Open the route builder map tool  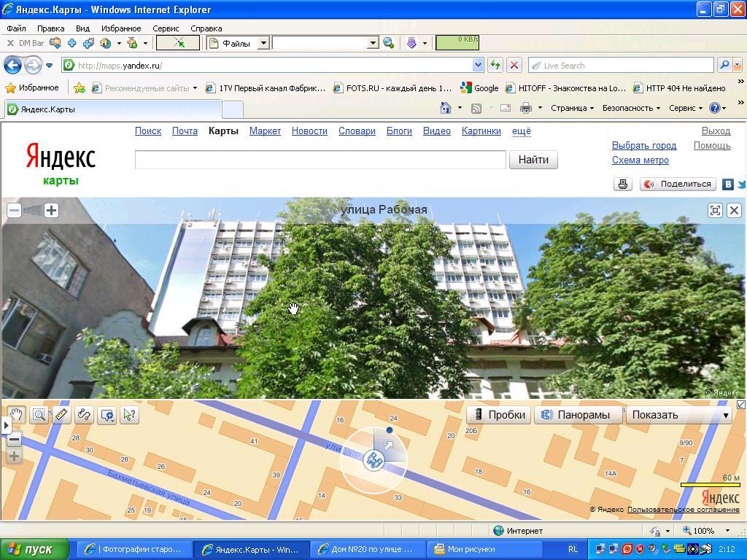click(84, 415)
